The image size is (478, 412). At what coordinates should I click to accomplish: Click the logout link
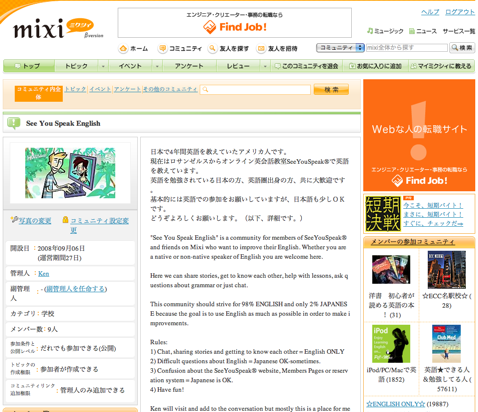click(x=460, y=12)
